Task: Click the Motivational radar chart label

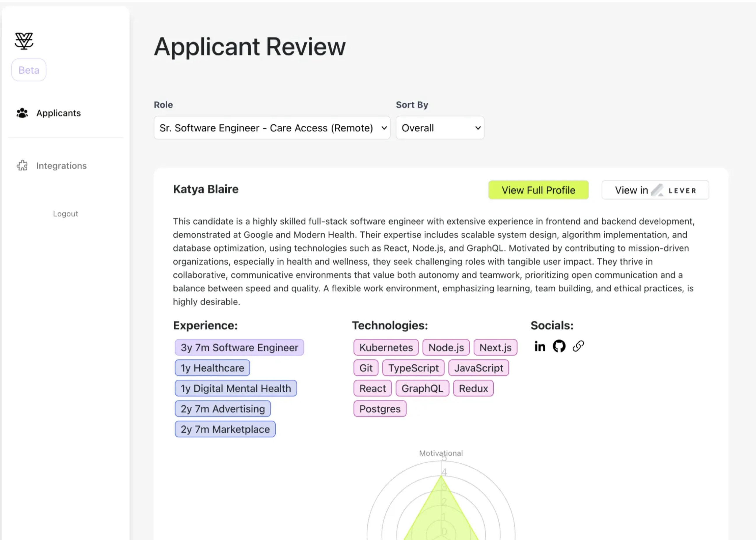Action: [x=441, y=453]
